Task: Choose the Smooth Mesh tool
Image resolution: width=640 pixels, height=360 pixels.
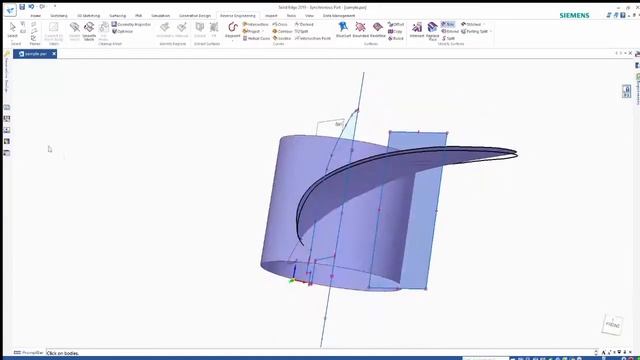Action: coord(89,31)
